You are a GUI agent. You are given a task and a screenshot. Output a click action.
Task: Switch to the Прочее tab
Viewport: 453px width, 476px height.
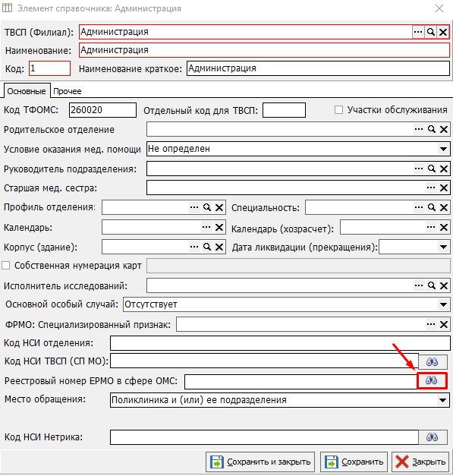point(68,91)
